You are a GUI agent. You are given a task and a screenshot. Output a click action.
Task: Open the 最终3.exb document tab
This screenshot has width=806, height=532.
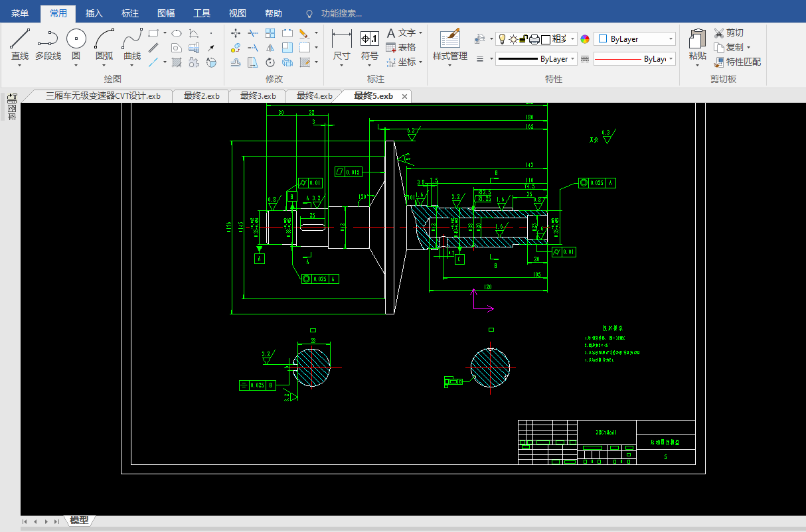click(x=258, y=96)
